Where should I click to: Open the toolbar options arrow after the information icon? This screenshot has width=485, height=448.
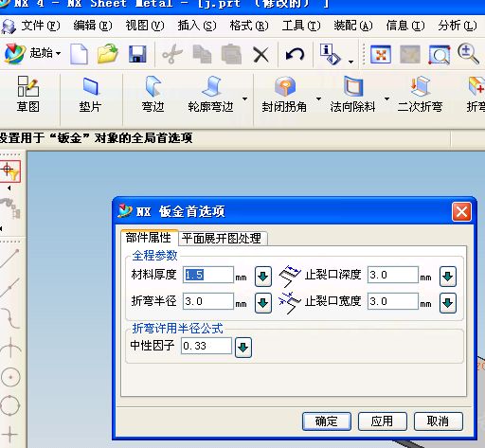point(350,62)
